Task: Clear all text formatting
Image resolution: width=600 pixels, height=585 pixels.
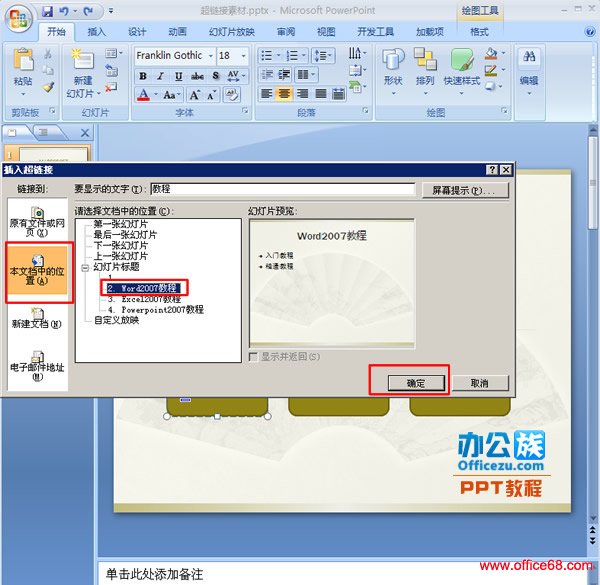Action: 232,95
